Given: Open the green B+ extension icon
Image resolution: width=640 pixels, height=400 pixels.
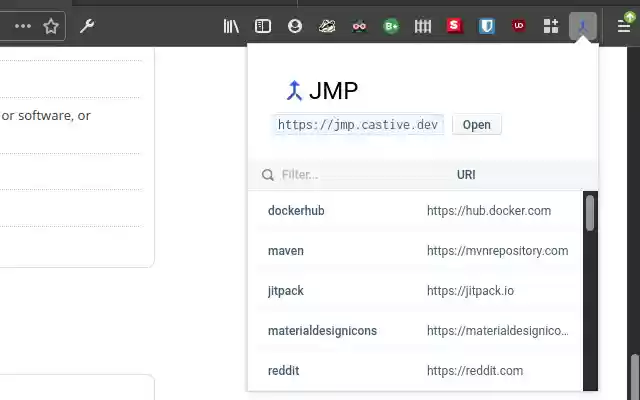Looking at the screenshot, I should click(391, 27).
